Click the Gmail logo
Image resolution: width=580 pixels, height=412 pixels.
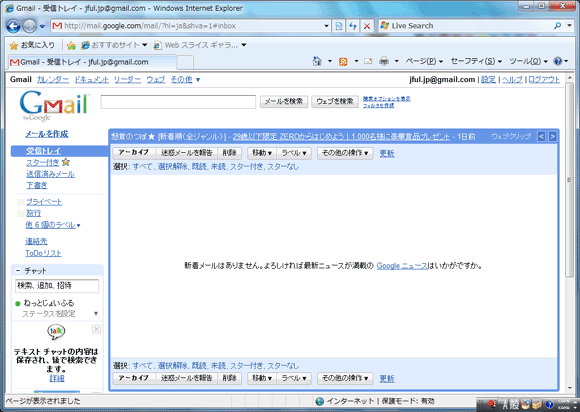pyautogui.click(x=54, y=105)
